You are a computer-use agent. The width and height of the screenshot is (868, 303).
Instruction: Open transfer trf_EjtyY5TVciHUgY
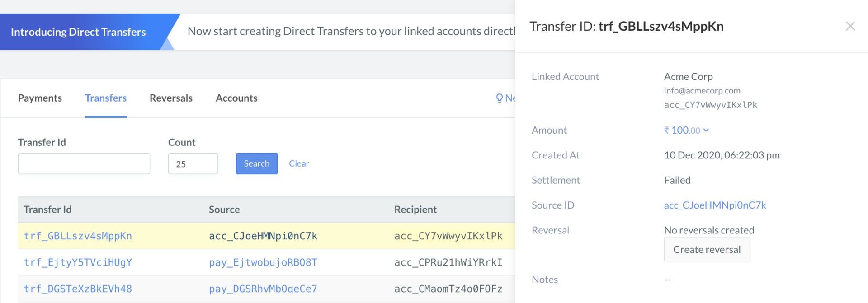click(x=78, y=262)
